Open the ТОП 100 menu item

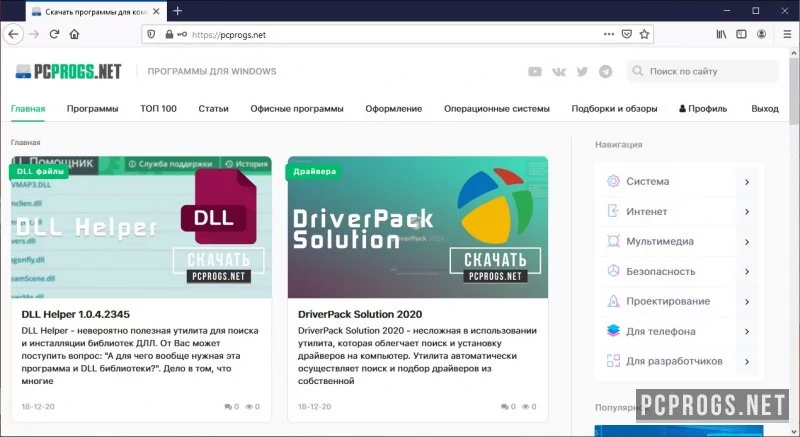pyautogui.click(x=158, y=109)
